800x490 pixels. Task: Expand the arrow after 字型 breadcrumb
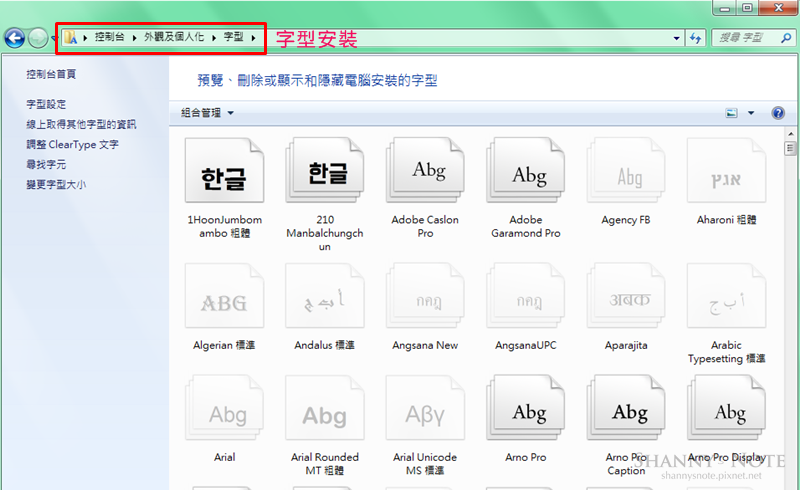pos(253,37)
